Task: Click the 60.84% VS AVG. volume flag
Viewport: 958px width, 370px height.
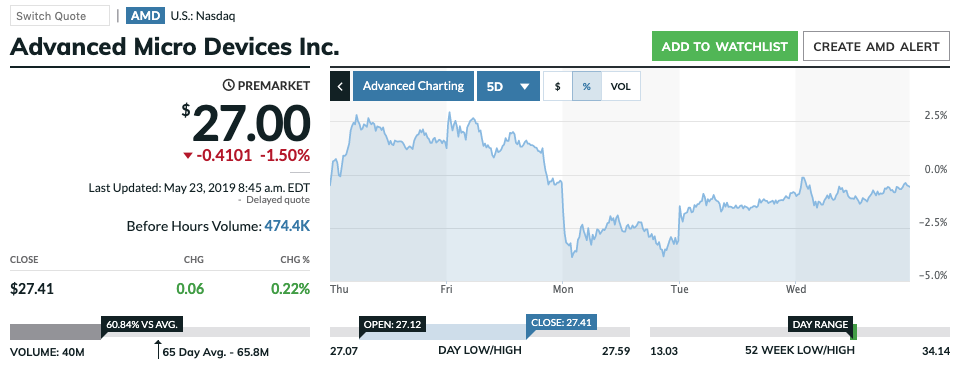Action: pos(142,324)
